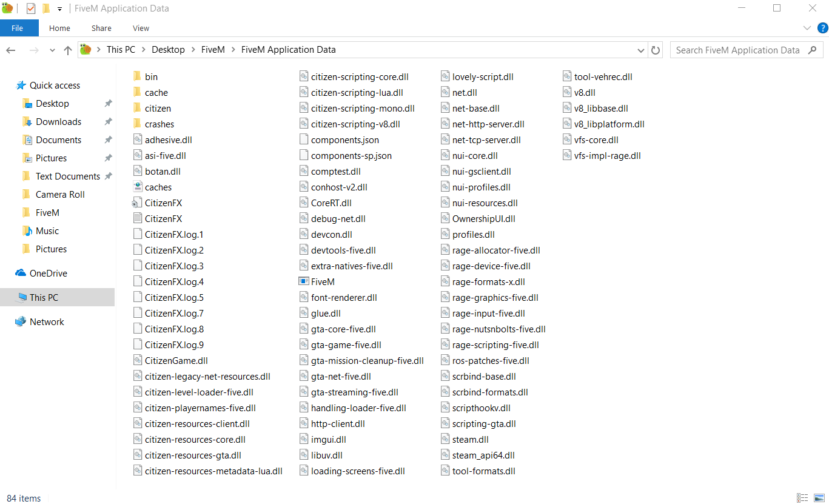Click the caches file icon
Screen dimensions: 829x504
tap(137, 187)
